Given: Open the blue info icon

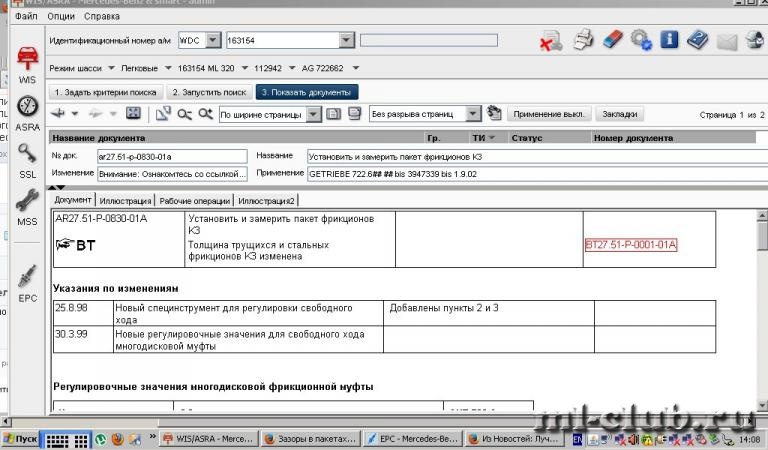Looking at the screenshot, I should point(670,39).
